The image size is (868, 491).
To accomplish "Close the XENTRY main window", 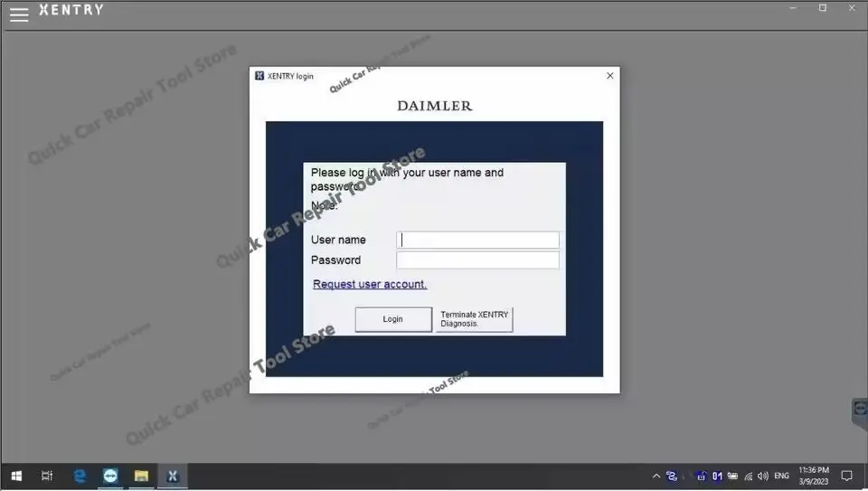I will 852,8.
